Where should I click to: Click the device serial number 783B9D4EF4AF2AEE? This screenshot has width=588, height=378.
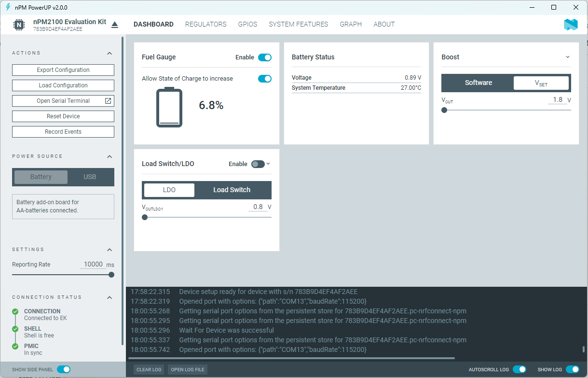tap(58, 29)
